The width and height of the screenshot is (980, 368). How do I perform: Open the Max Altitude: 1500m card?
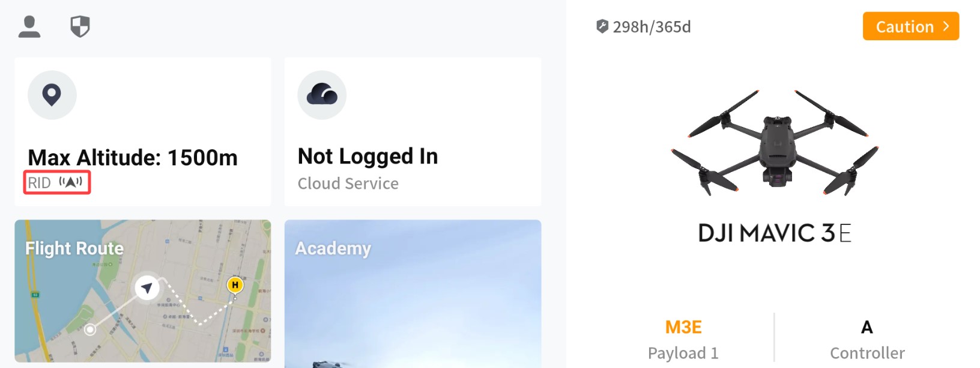pyautogui.click(x=133, y=158)
